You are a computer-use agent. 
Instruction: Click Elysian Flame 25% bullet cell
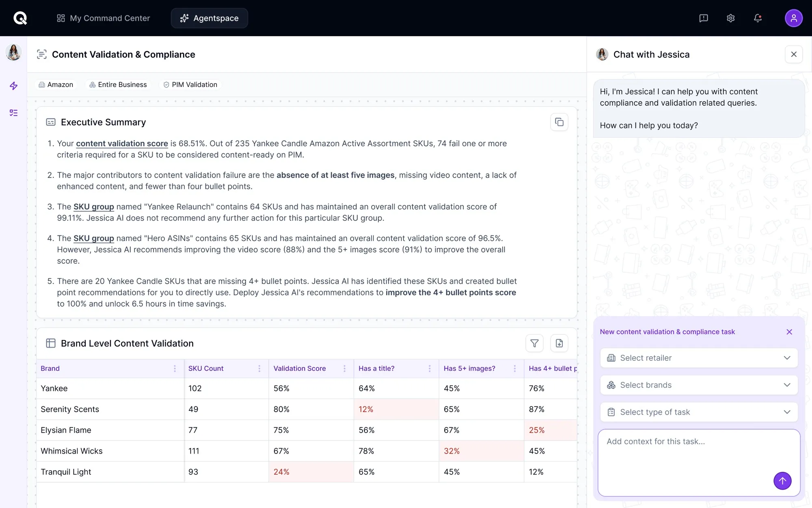tap(551, 430)
